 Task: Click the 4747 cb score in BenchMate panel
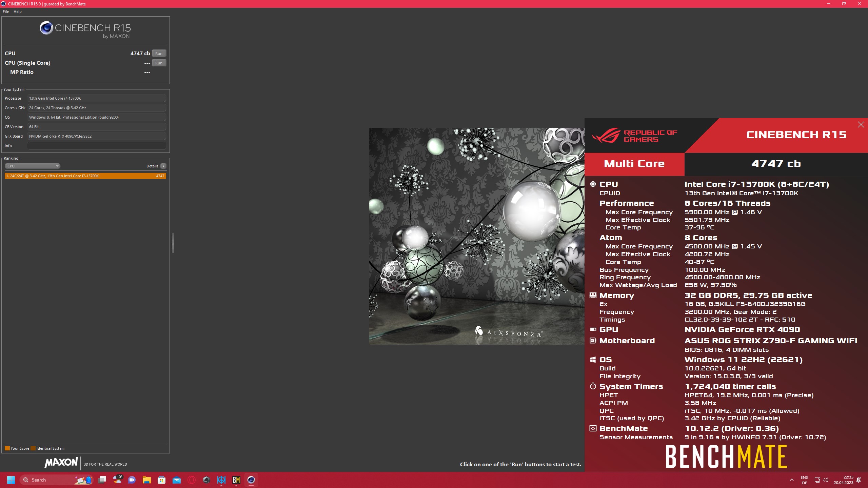776,164
